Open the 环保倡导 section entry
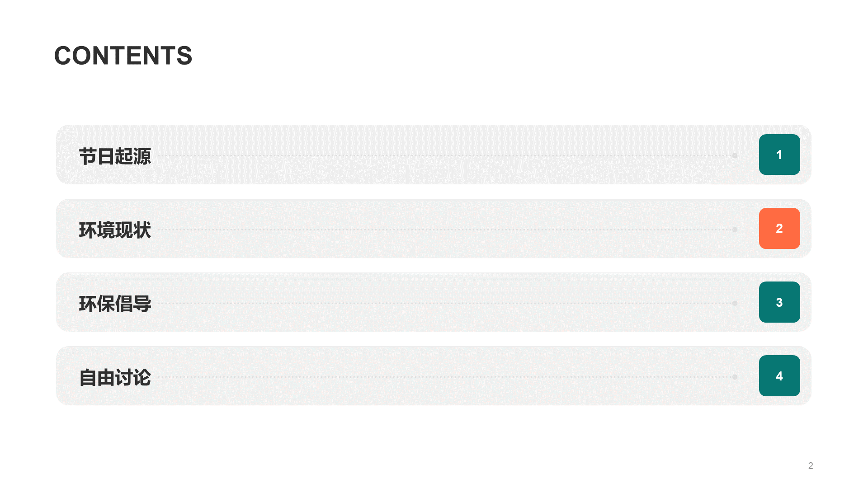868x488 pixels. (x=115, y=304)
